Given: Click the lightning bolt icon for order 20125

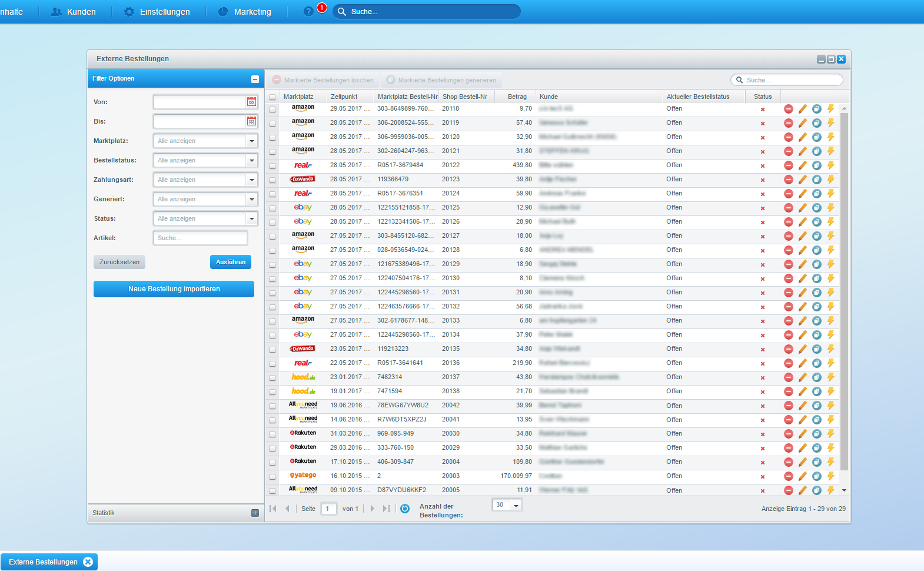Looking at the screenshot, I should point(830,208).
